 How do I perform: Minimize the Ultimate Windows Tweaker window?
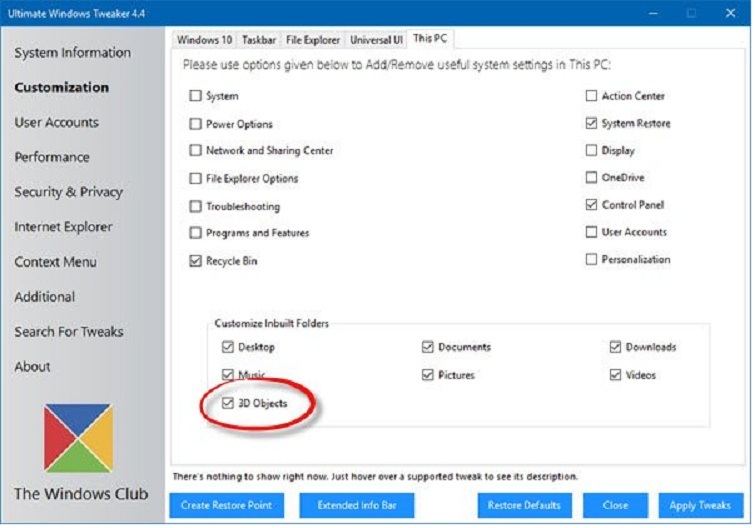point(653,13)
